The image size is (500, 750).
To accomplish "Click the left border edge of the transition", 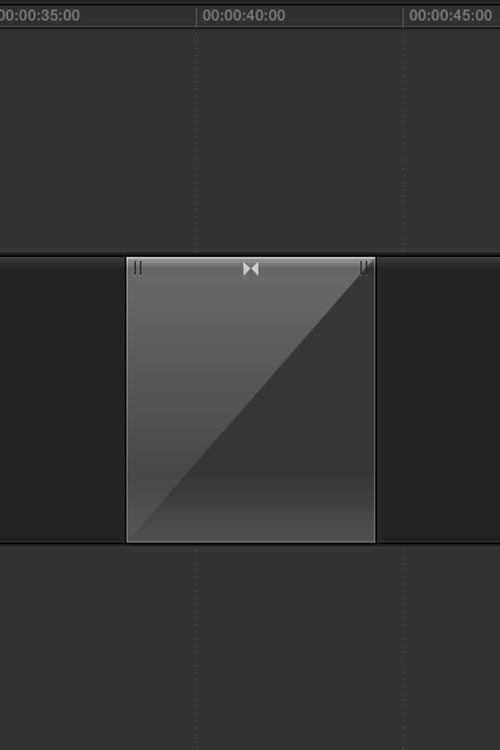I will 127,399.
